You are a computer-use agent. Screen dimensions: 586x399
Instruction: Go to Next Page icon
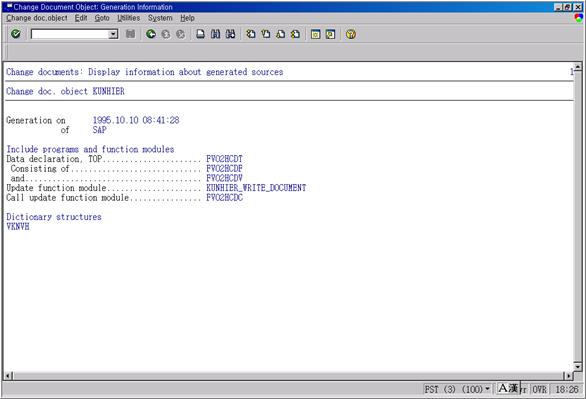coord(280,34)
